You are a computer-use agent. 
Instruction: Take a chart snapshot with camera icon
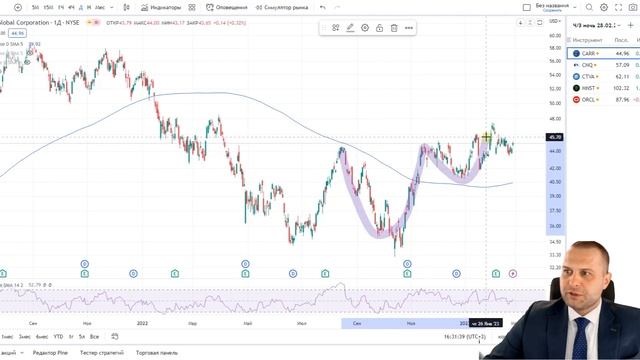(633, 7)
